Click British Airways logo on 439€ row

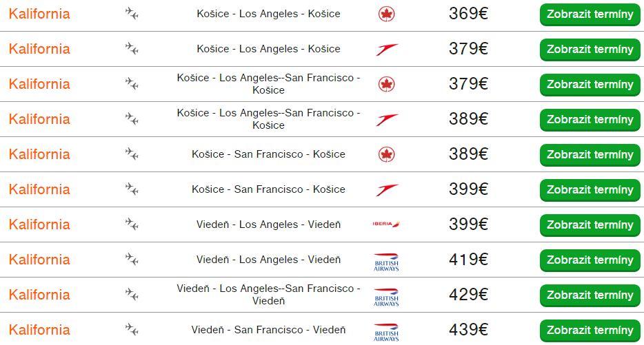coord(386,333)
